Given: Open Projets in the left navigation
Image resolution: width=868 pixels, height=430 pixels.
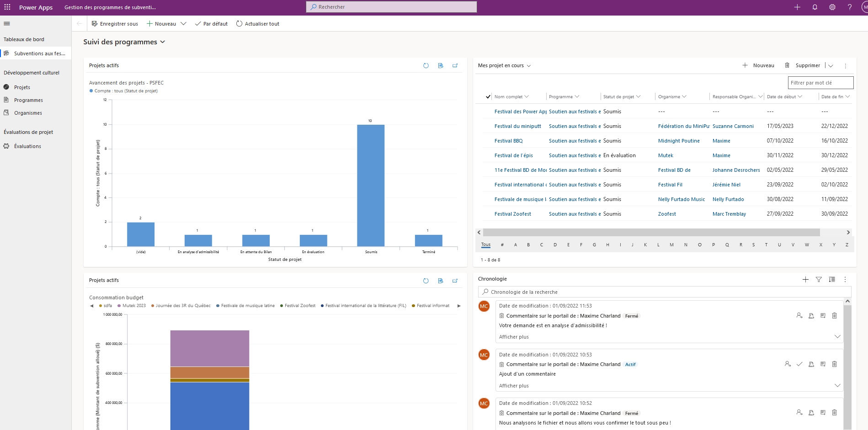Looking at the screenshot, I should (22, 87).
